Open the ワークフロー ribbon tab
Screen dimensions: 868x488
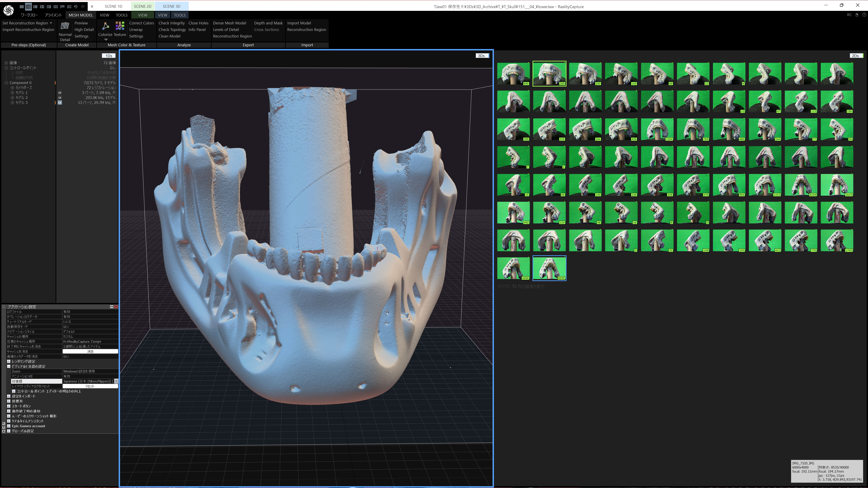click(x=29, y=15)
